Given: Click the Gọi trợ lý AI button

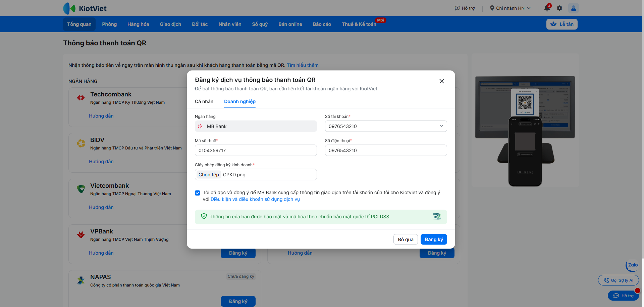Looking at the screenshot, I should 619,280.
